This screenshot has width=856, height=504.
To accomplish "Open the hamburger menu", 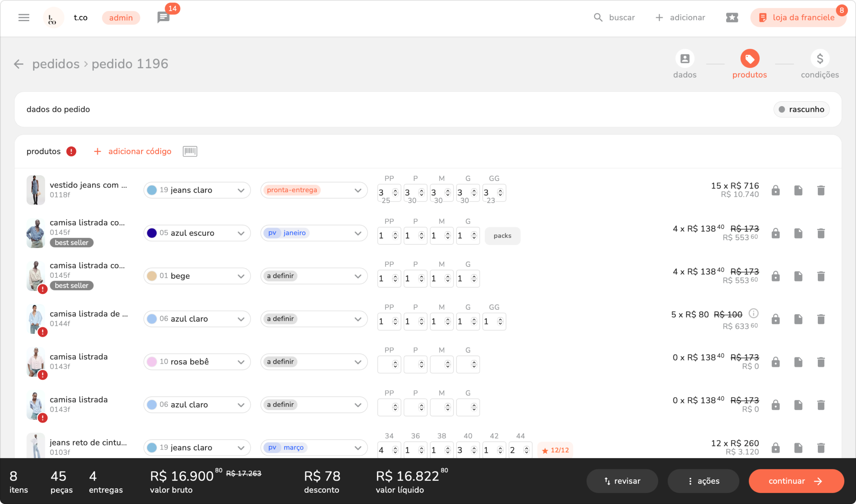I will click(x=24, y=17).
